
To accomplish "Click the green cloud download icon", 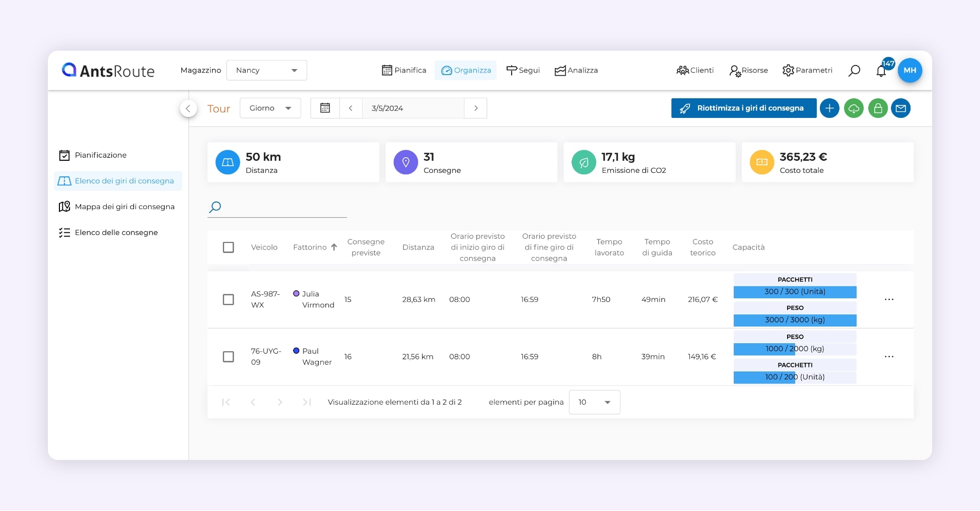I will pyautogui.click(x=854, y=108).
